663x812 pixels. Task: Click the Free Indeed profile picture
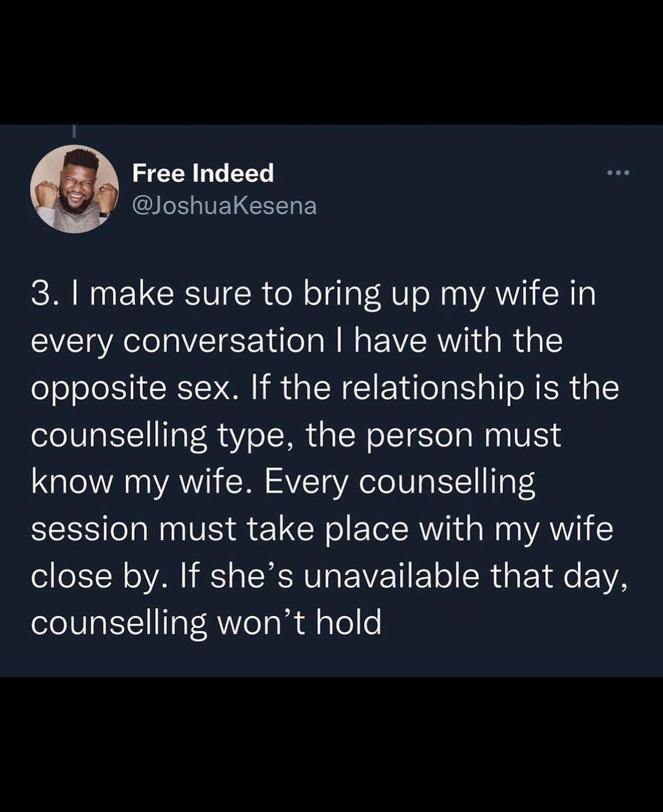click(x=74, y=189)
